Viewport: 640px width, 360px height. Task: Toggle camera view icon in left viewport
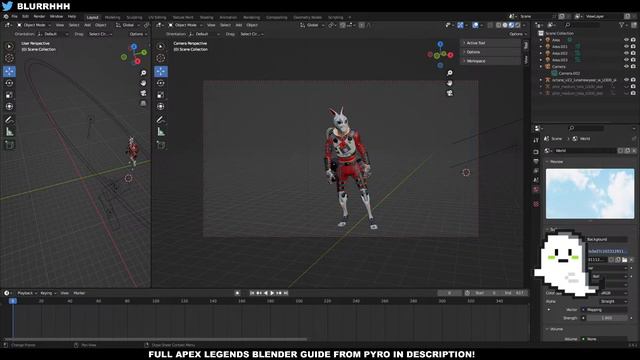point(143,93)
